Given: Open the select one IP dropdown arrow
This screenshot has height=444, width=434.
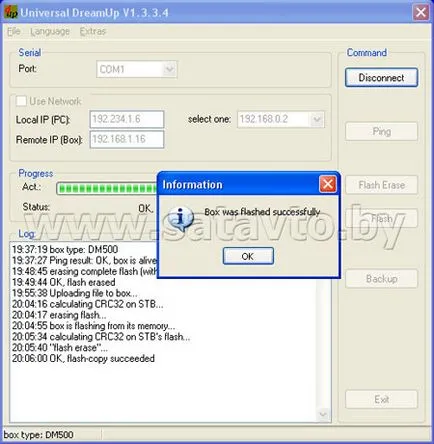Looking at the screenshot, I should coord(317,119).
